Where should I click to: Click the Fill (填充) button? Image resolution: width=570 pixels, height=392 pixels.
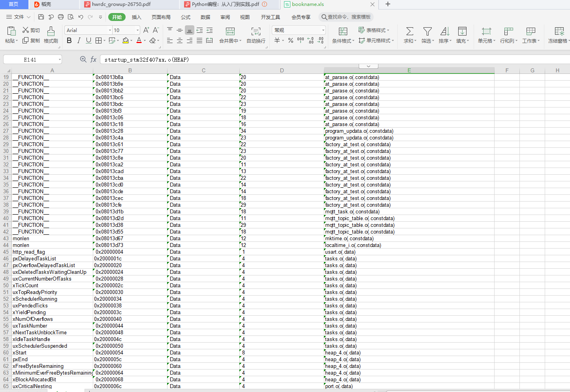(462, 35)
